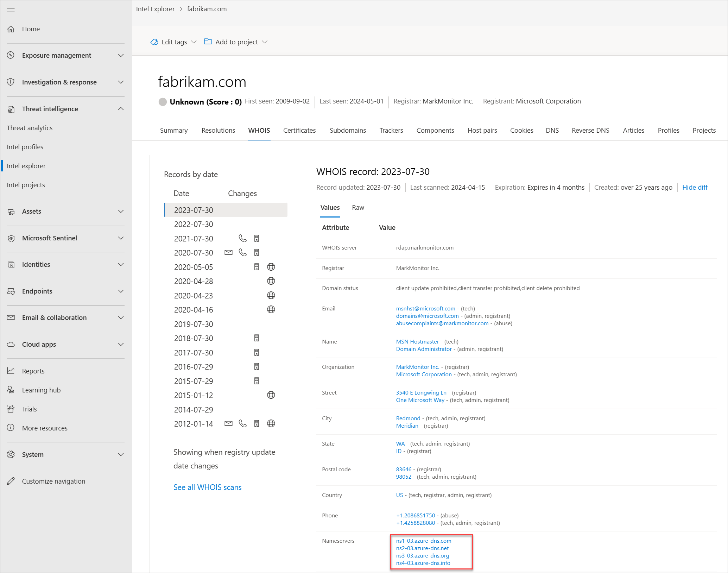Collapse Threat intelligence section
Viewport: 728px width, 573px height.
pyautogui.click(x=121, y=109)
